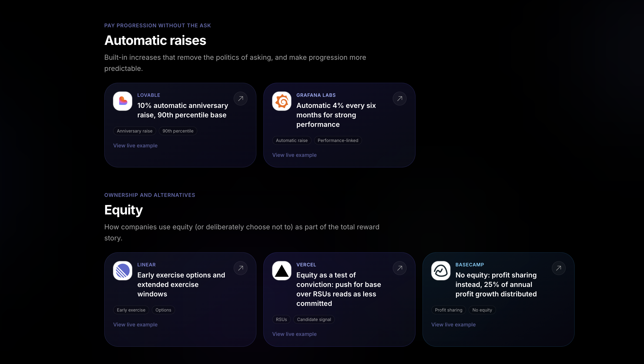Open the Lovable card arrow icon

(241, 99)
